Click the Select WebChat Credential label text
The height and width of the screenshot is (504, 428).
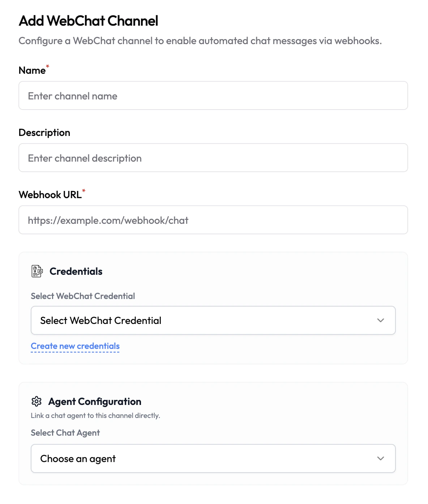[83, 296]
